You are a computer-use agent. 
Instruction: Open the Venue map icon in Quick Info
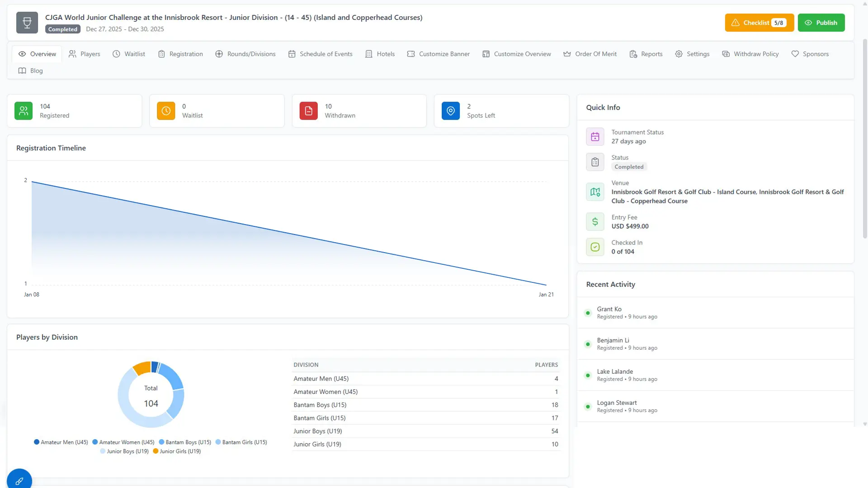coord(594,192)
